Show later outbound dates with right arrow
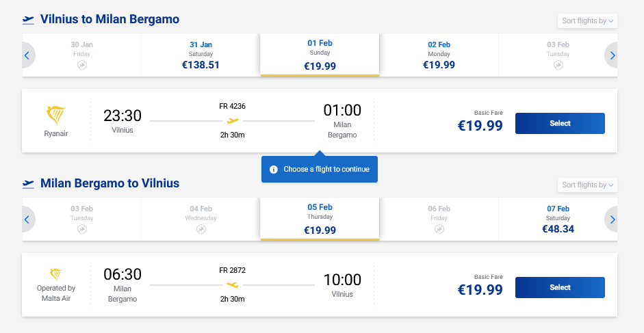644x333 pixels. pos(613,55)
